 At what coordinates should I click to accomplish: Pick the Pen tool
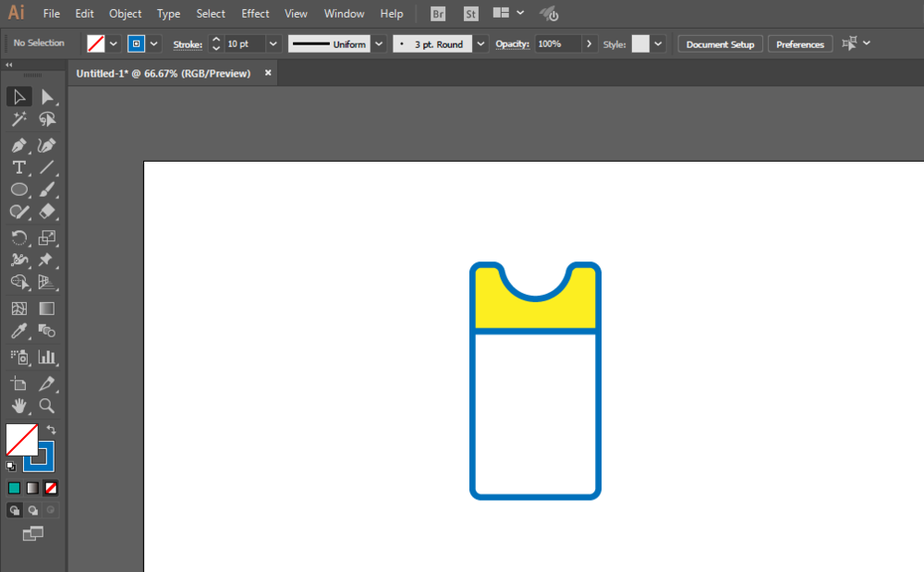coord(18,145)
